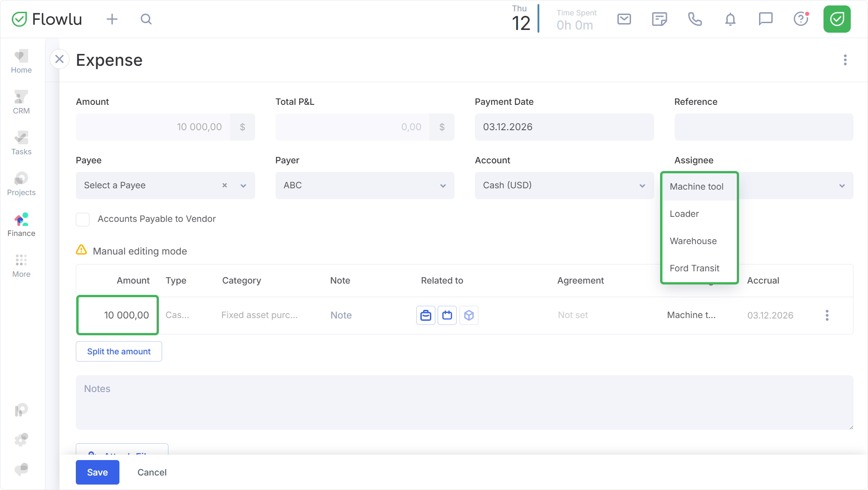Enable Accounts Payable to Vendor checkbox
Image resolution: width=868 pixels, height=490 pixels.
pos(83,219)
